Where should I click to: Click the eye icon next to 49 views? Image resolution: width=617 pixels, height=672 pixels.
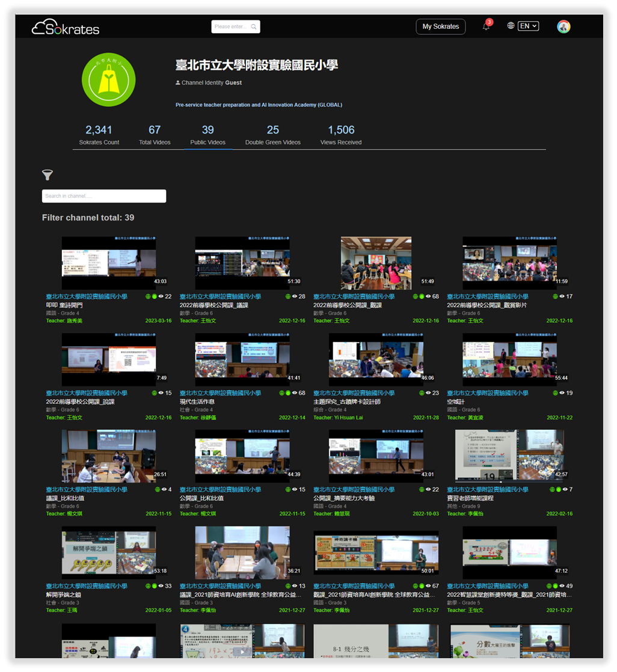click(x=562, y=586)
